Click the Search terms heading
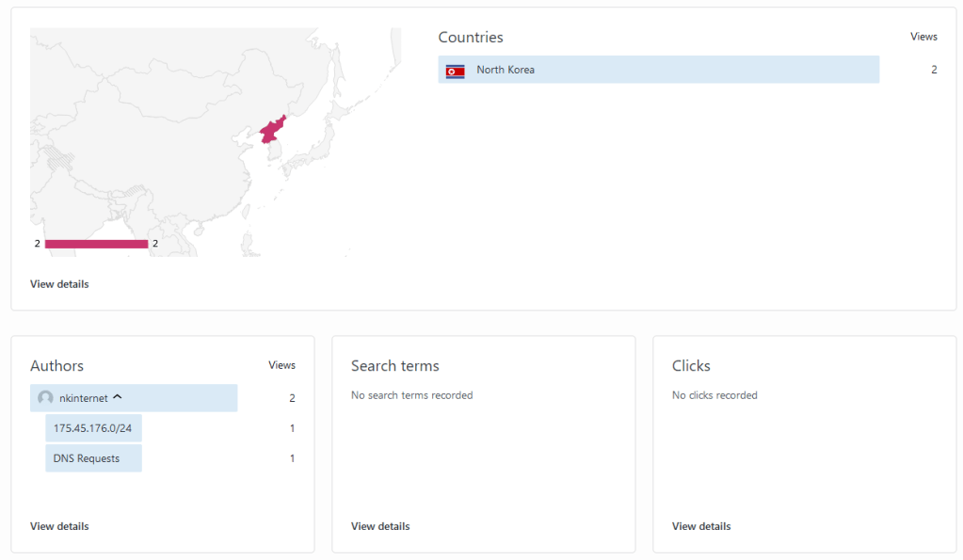The height and width of the screenshot is (560, 963). point(395,366)
